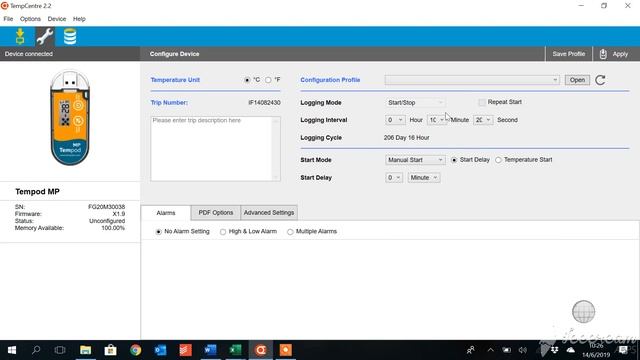Click the battery tray icon
The height and width of the screenshot is (360, 640).
(x=507, y=350)
